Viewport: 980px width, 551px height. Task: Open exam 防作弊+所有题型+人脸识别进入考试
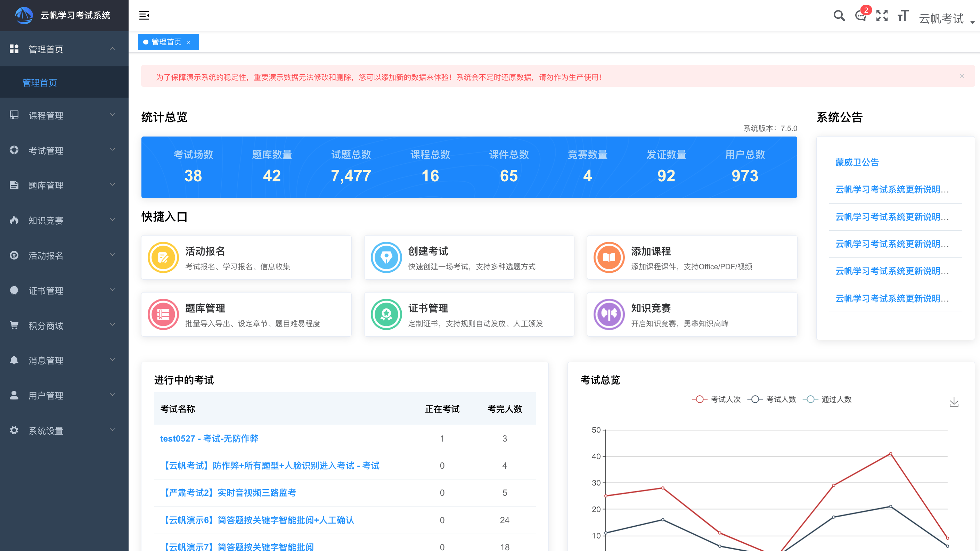[270, 466]
